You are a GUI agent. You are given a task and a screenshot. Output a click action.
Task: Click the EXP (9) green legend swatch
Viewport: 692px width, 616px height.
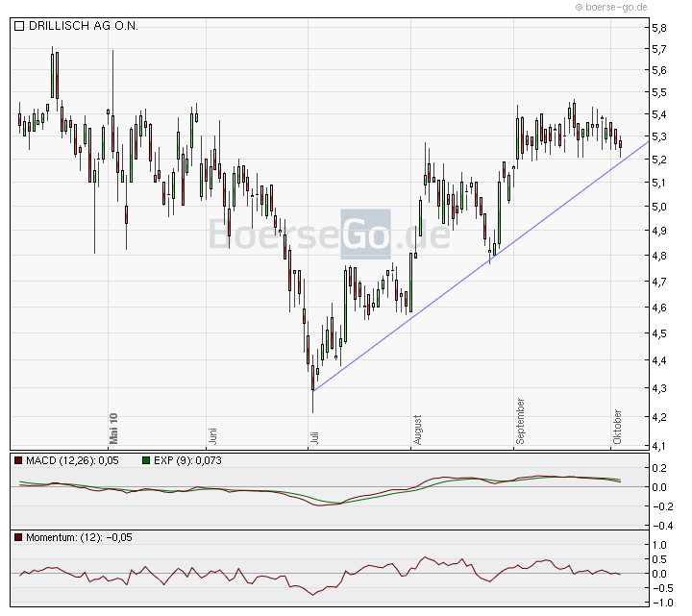point(146,460)
